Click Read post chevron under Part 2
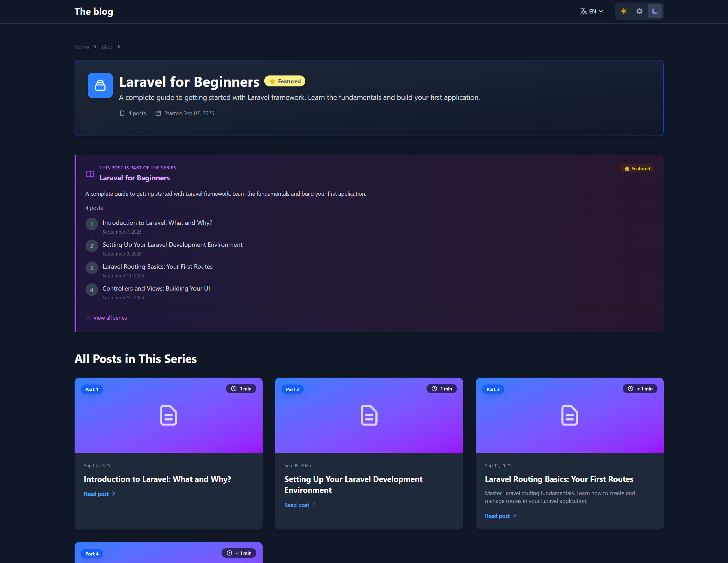 click(314, 505)
